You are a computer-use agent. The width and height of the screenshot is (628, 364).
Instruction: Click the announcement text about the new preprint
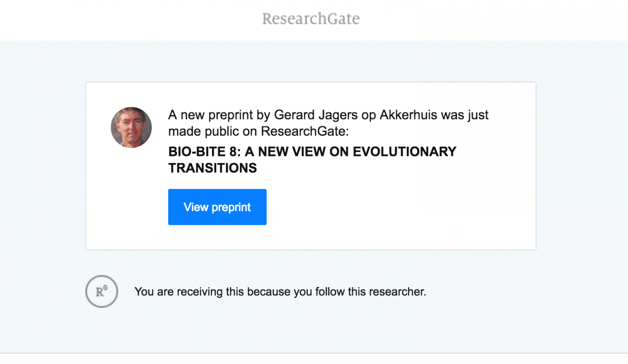point(327,122)
